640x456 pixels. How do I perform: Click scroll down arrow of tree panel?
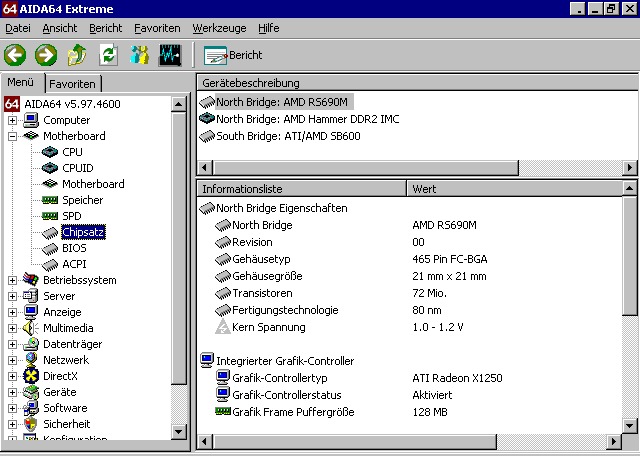[x=179, y=431]
